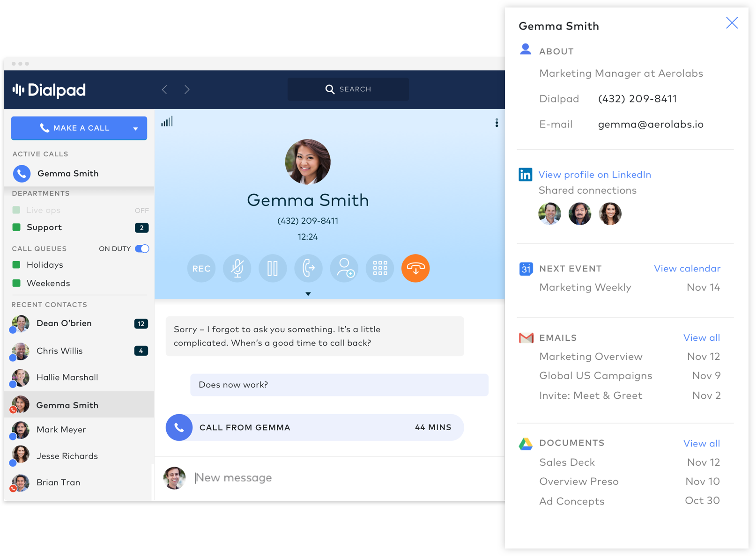Click own avatar beside message box

(174, 478)
